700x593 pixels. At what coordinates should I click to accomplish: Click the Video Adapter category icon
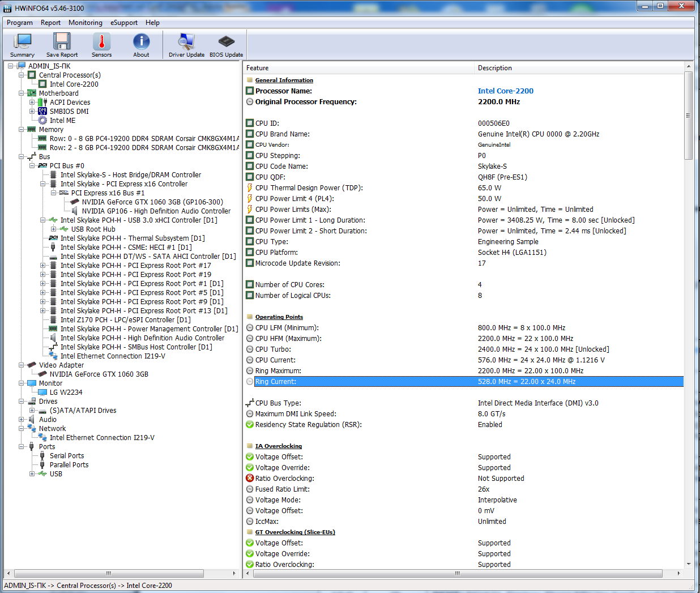point(32,365)
